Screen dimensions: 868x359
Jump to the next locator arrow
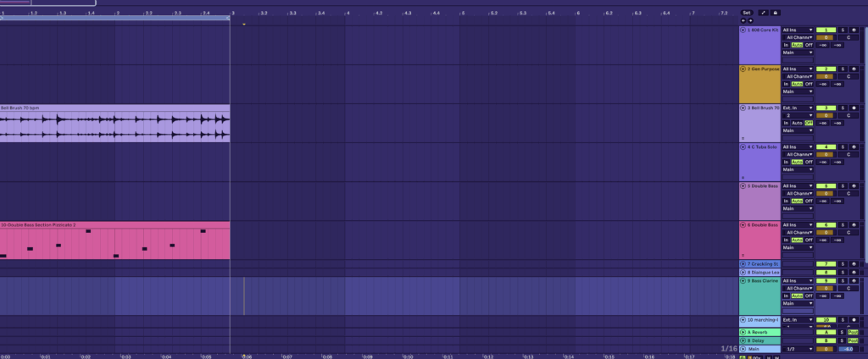tap(750, 21)
